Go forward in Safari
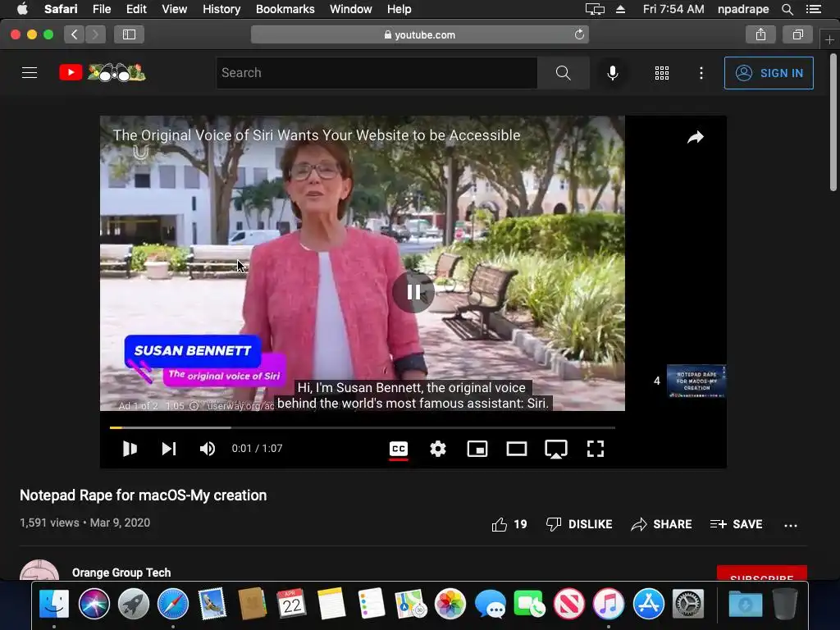 tap(95, 34)
